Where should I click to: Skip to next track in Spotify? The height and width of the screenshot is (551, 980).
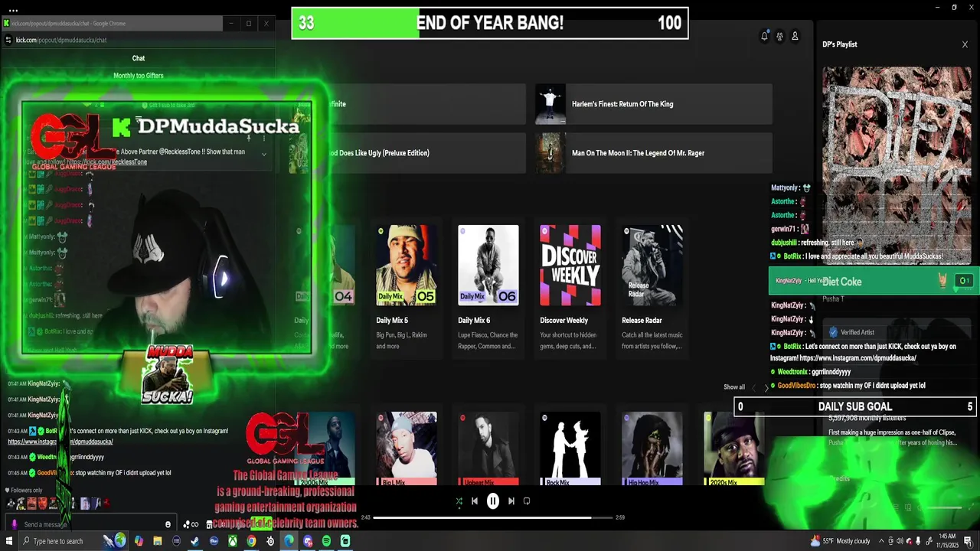pos(511,501)
